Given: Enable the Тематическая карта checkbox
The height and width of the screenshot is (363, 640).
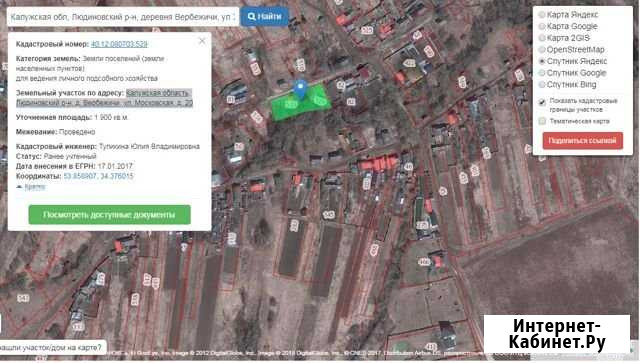Looking at the screenshot, I should click(x=542, y=121).
